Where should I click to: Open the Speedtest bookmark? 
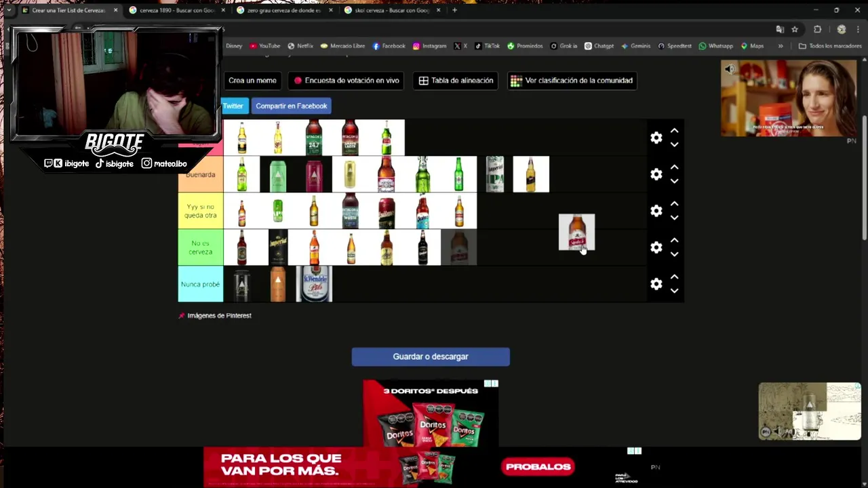[x=675, y=46]
